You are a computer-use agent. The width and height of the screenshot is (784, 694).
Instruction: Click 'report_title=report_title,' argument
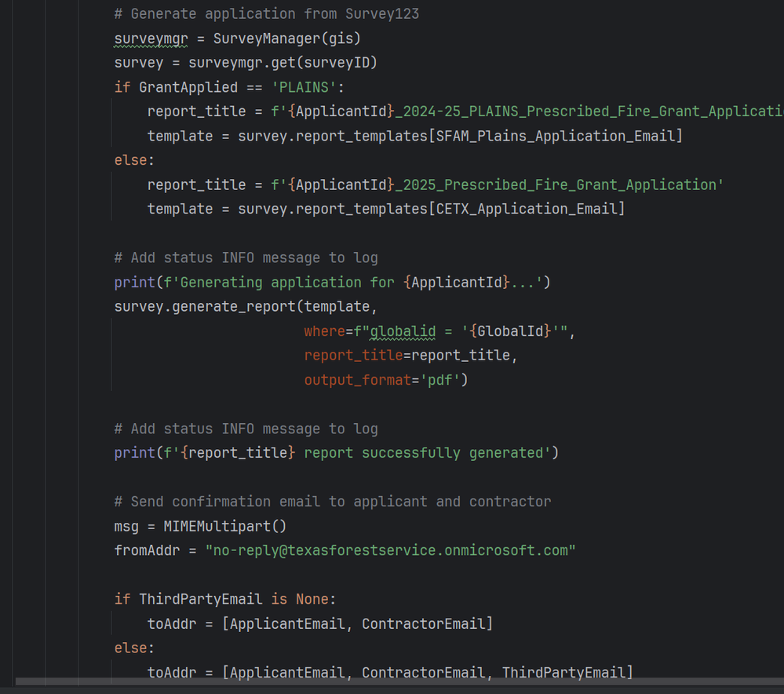(x=410, y=356)
